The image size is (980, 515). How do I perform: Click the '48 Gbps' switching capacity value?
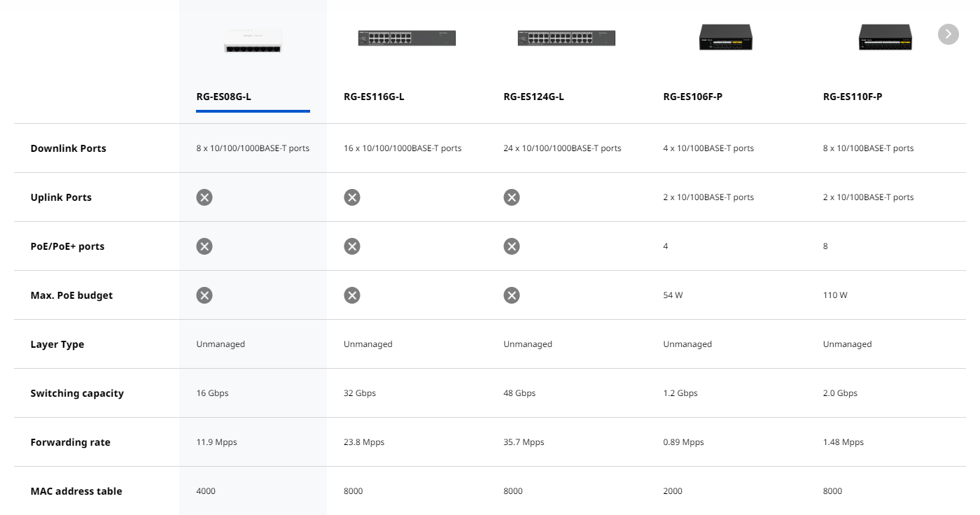pyautogui.click(x=519, y=393)
